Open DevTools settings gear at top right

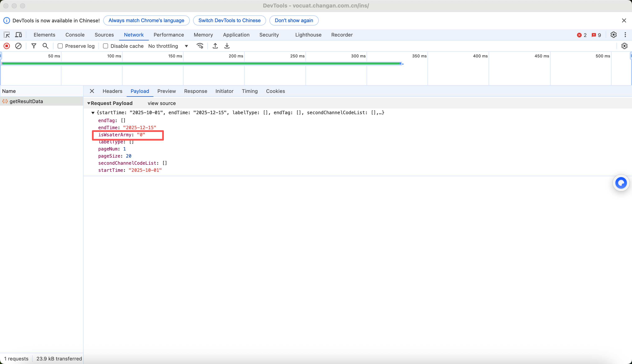click(613, 35)
